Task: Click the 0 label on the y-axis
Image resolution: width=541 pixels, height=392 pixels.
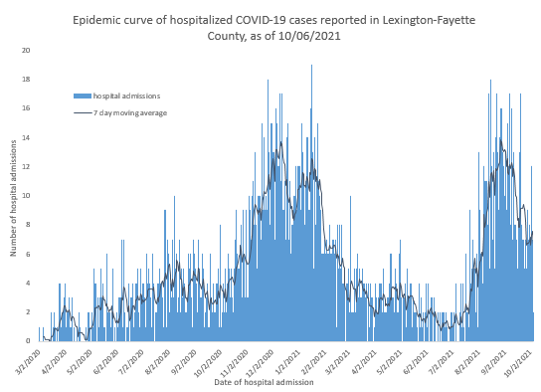Action: (x=28, y=341)
